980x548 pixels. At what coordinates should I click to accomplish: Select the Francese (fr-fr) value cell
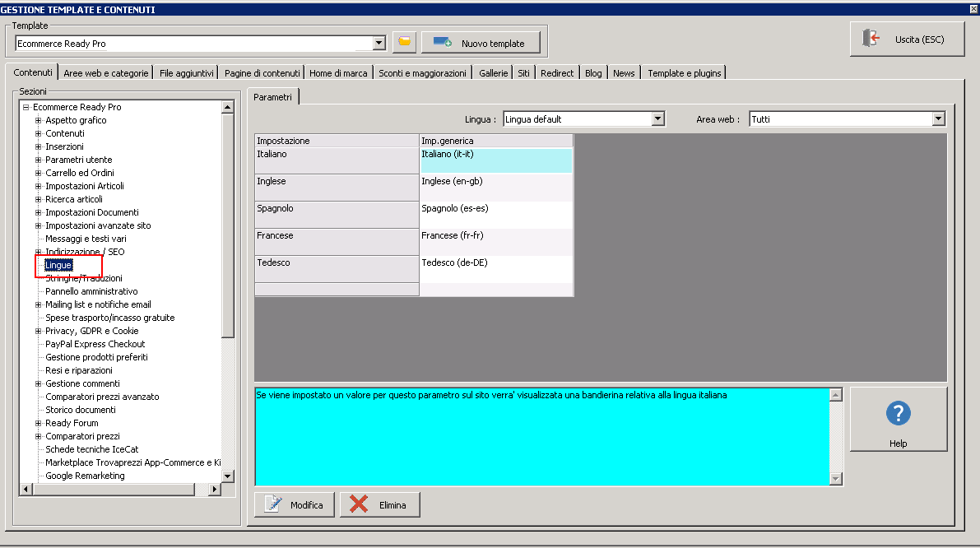tap(496, 242)
